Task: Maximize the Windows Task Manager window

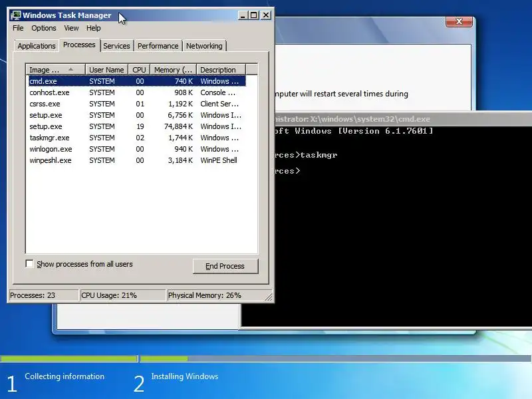Action: tap(254, 15)
